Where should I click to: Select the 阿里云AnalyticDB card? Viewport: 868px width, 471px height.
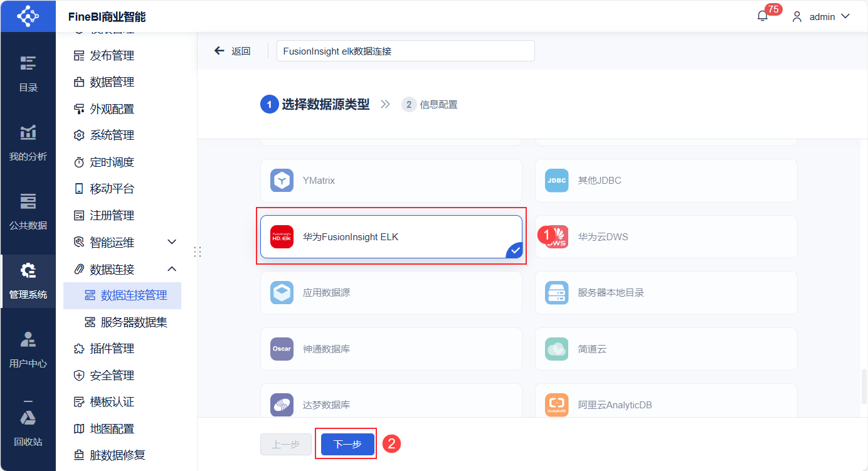click(666, 401)
